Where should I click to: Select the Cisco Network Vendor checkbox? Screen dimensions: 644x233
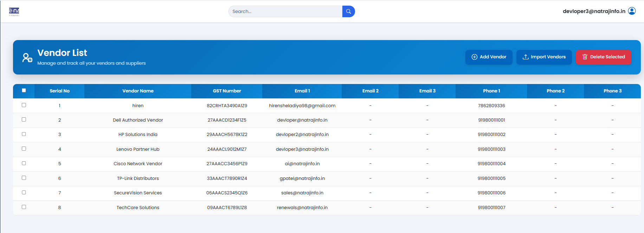[x=24, y=163]
